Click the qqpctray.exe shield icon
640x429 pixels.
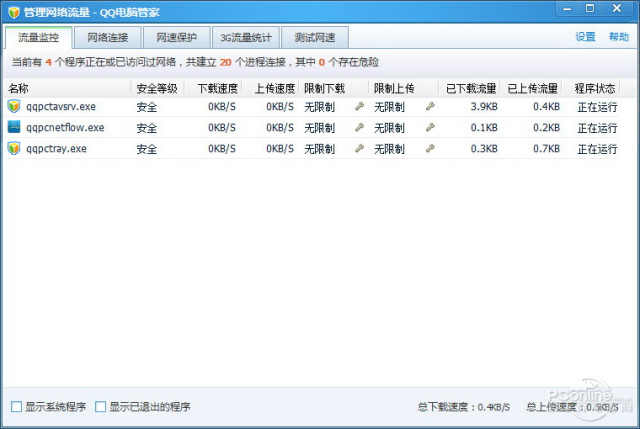coord(14,148)
